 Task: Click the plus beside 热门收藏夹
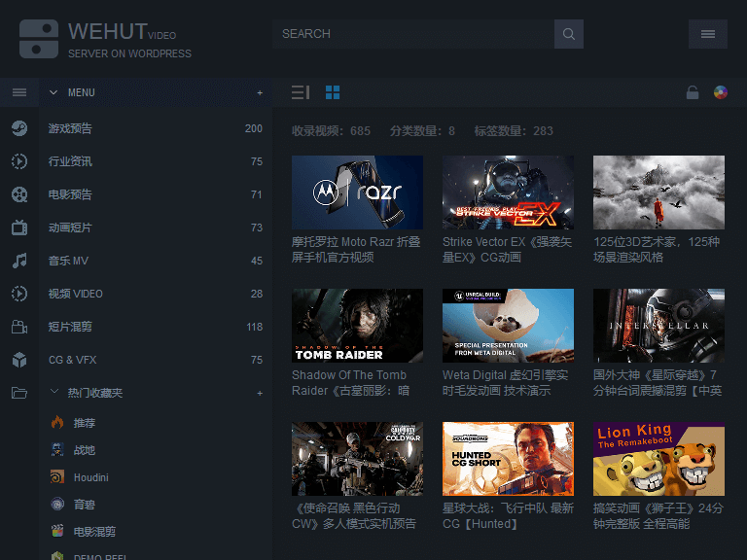click(260, 394)
